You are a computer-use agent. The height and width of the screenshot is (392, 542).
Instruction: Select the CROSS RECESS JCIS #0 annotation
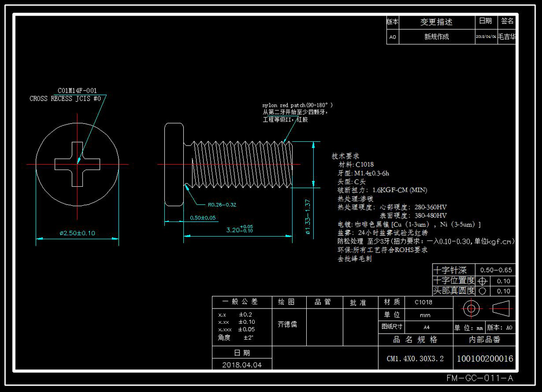coord(66,99)
